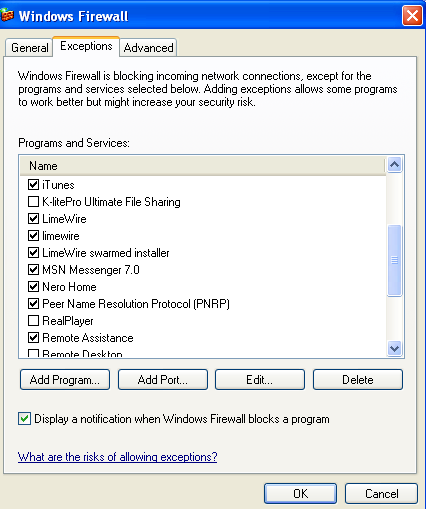
Task: Uncheck the MSN Messenger 7.0 entry
Action: pos(33,269)
